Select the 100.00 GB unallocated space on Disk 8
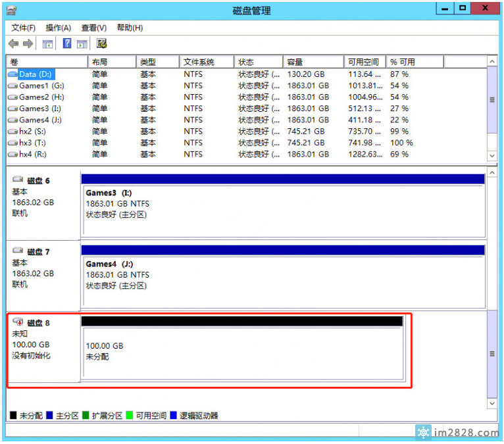This screenshot has width=504, height=444. (x=241, y=352)
